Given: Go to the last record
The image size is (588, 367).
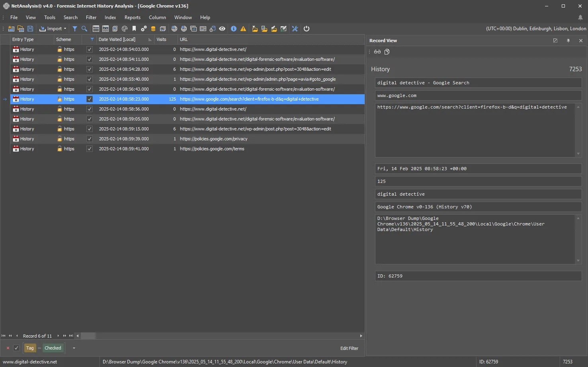Looking at the screenshot, I should pos(71,336).
